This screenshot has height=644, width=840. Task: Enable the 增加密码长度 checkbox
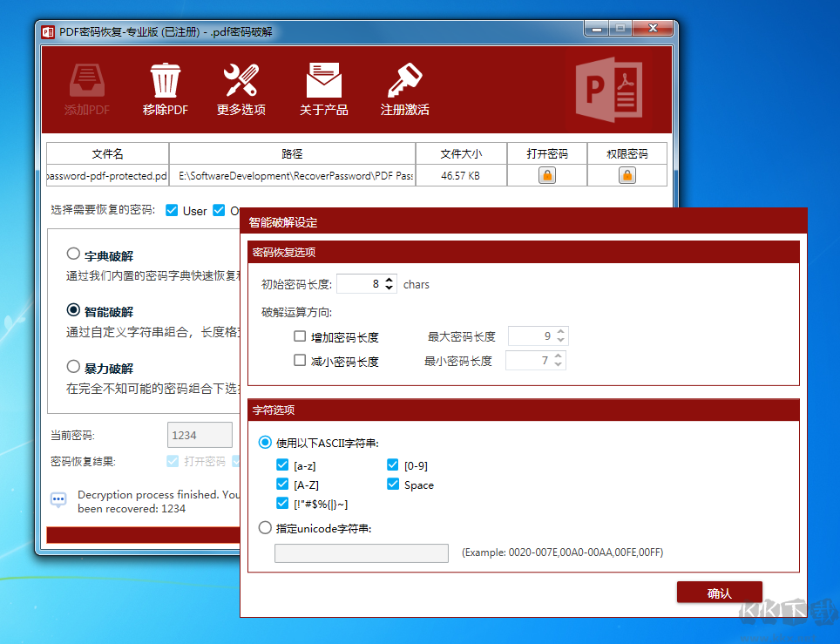299,336
